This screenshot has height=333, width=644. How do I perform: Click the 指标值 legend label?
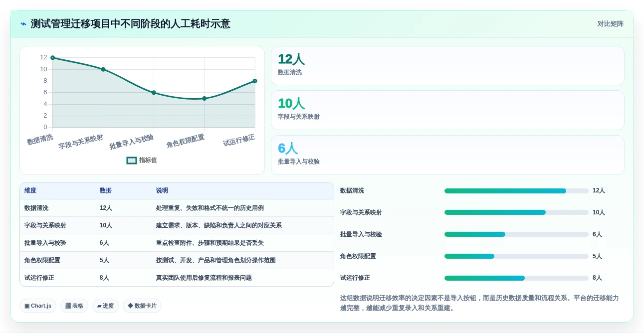pyautogui.click(x=148, y=161)
